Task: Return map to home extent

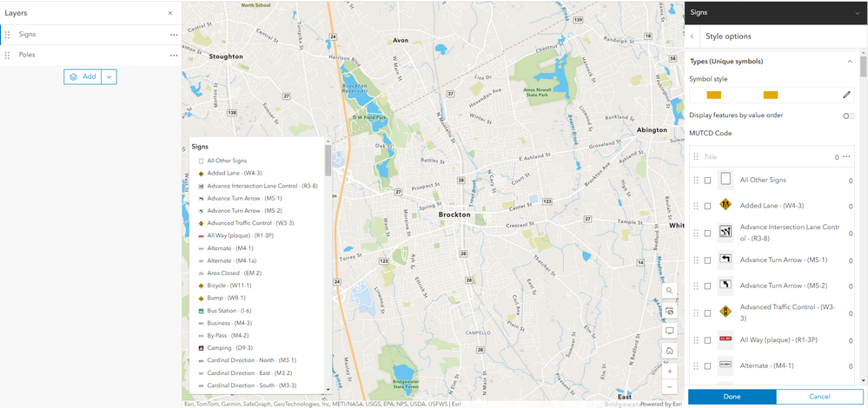Action: point(669,351)
